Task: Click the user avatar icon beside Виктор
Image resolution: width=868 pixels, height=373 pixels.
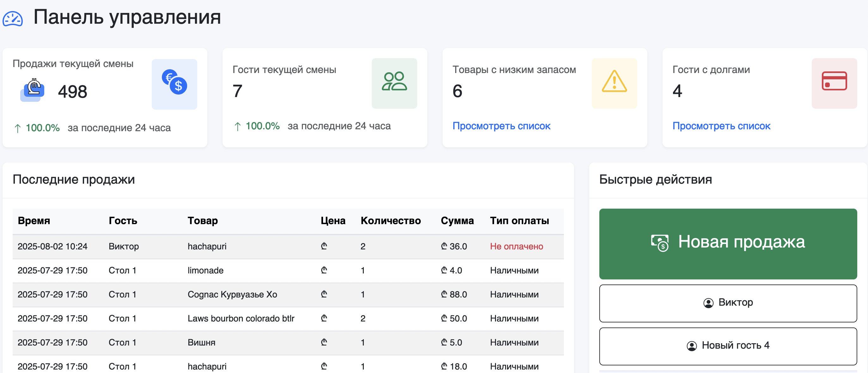Action: pos(708,303)
